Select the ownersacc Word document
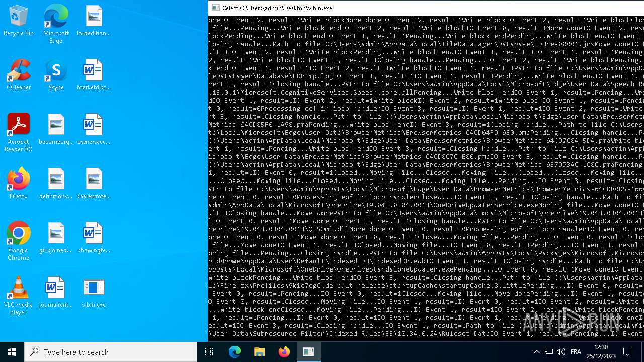Screen dimensions: 644x362 point(94,130)
